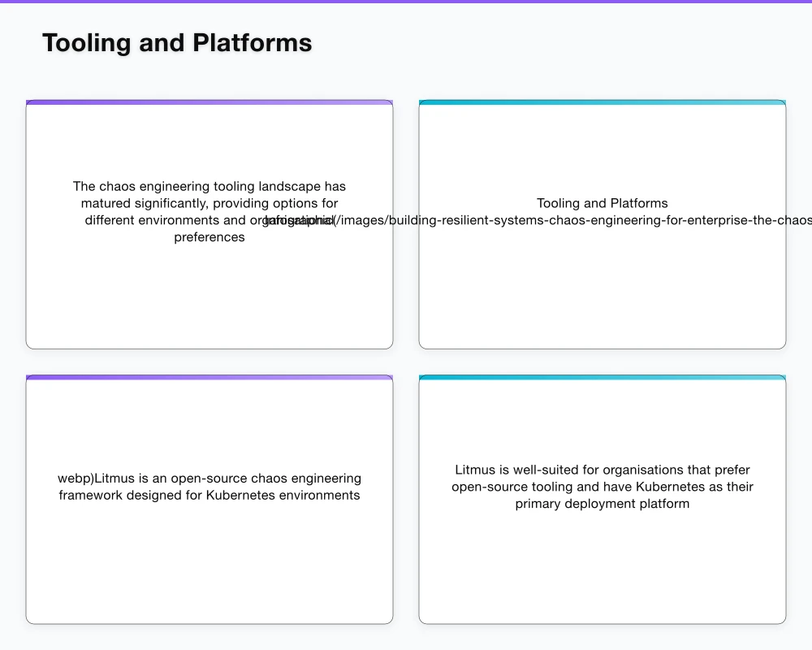The height and width of the screenshot is (650, 812).
Task: Click the purple accent bar above the Litmus framework card
Action: pyautogui.click(x=209, y=377)
